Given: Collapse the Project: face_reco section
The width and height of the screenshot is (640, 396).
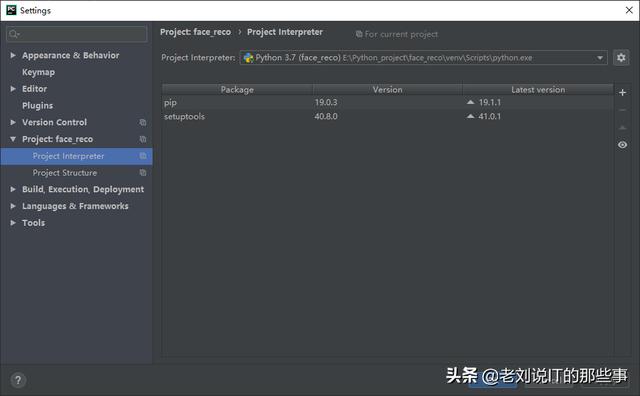Looking at the screenshot, I should (13, 139).
